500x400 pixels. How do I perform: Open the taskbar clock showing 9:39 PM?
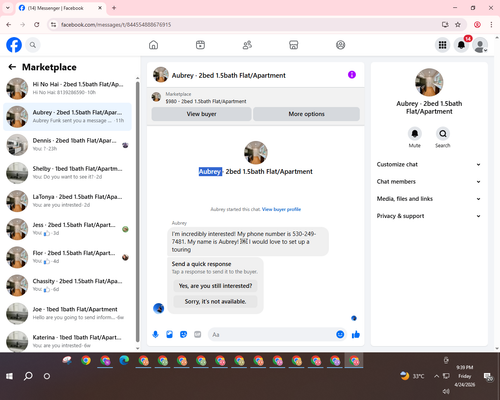click(465, 376)
